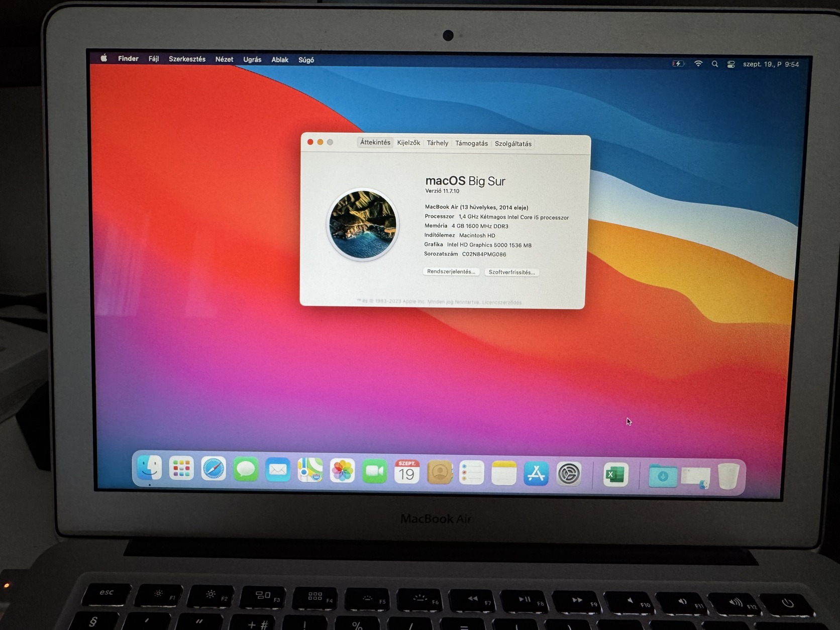Viewport: 840px width, 630px height.
Task: Open the Apple menu
Action: coord(103,58)
